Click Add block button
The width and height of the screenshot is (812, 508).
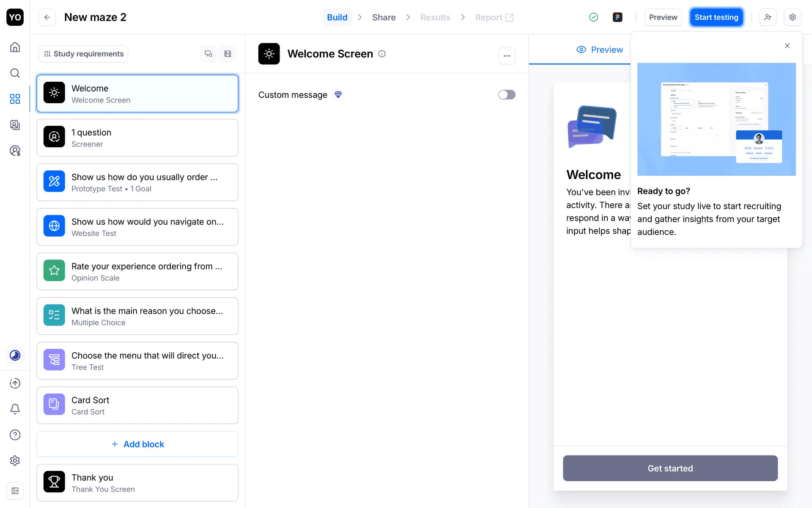pyautogui.click(x=137, y=444)
